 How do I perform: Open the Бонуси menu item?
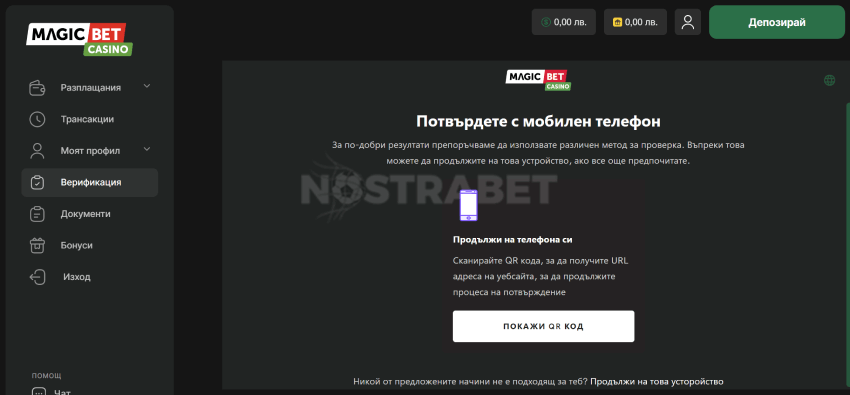pyautogui.click(x=90, y=245)
